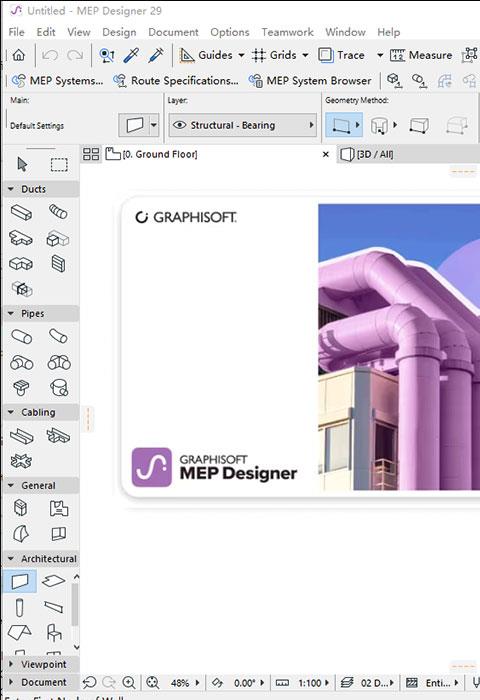Screen dimensions: 480x700
Task: Click the toolbox scrollbar down arrow
Action: coord(76,647)
